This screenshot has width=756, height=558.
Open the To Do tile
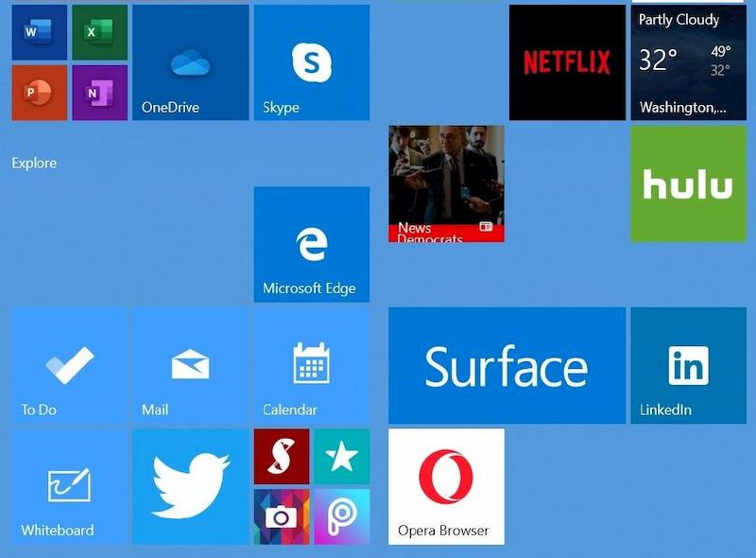pos(69,365)
